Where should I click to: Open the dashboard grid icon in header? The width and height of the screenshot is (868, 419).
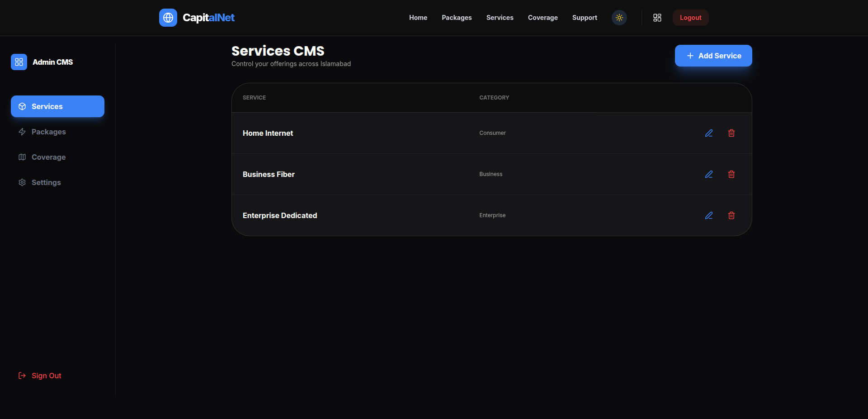click(x=657, y=18)
